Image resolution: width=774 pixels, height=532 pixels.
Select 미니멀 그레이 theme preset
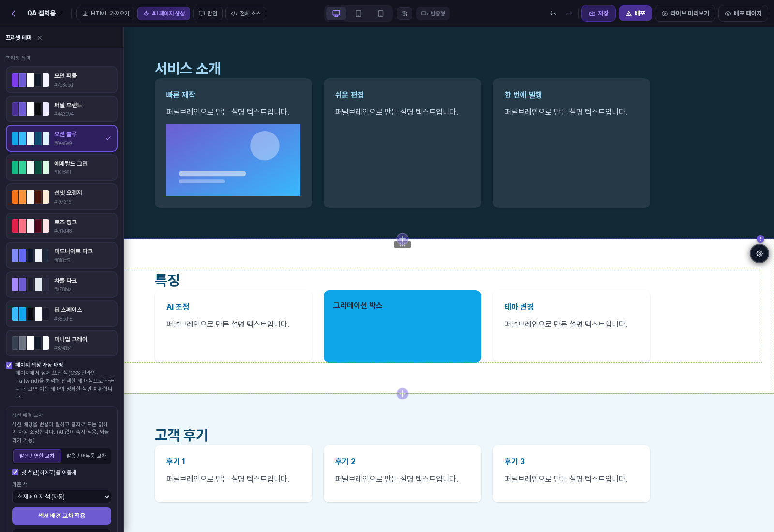(x=62, y=343)
